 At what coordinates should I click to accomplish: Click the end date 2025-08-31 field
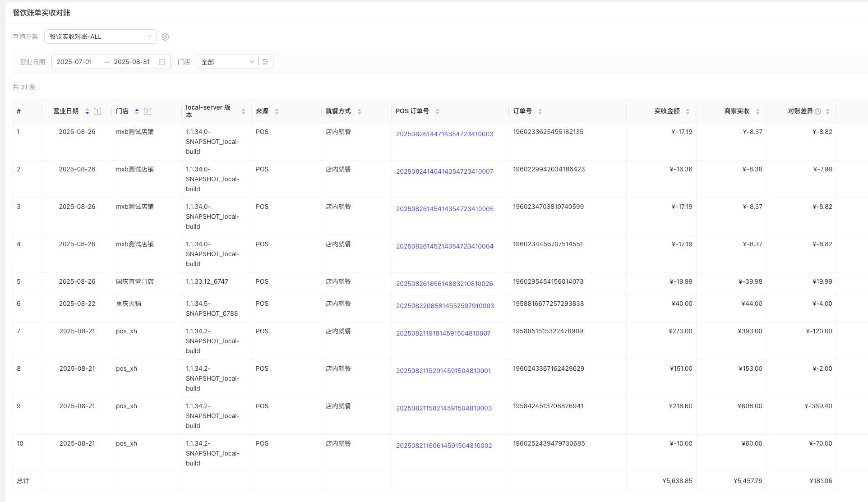click(x=132, y=62)
